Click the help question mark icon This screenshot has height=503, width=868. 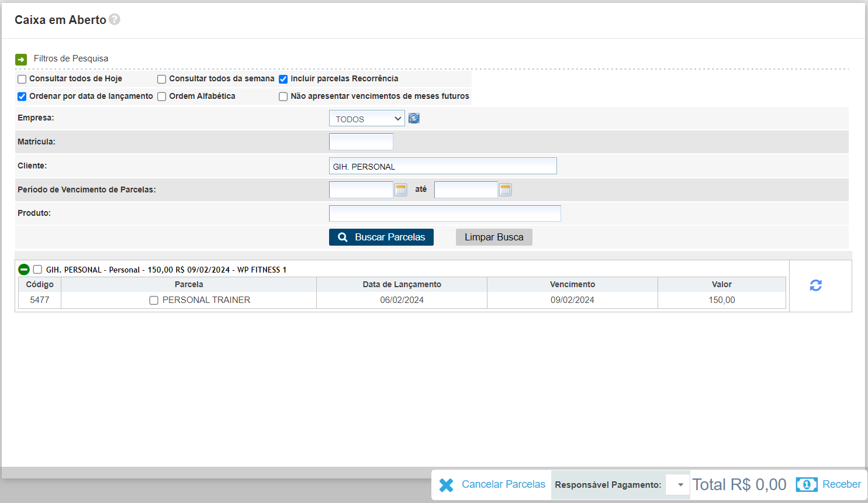coord(115,19)
